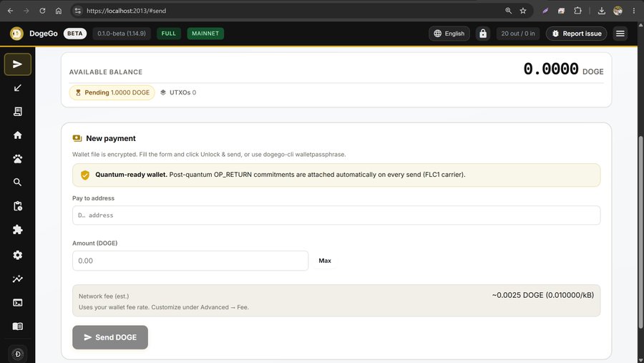Open the Send section in sidebar
Image resolution: width=644 pixels, height=363 pixels.
[18, 64]
